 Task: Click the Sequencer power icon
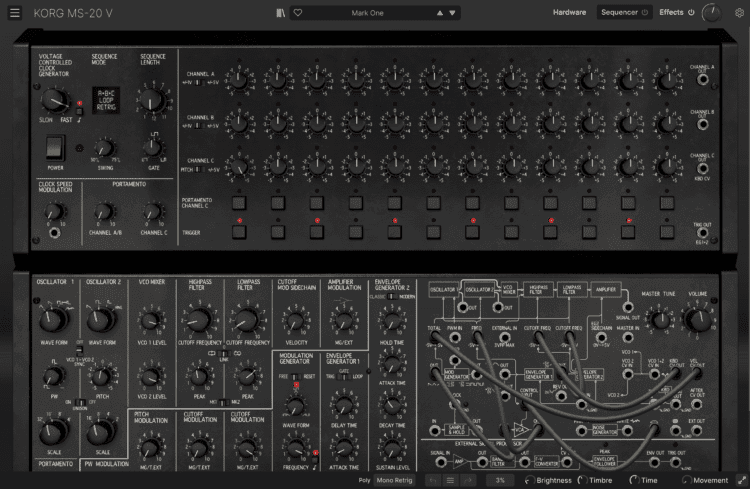644,12
